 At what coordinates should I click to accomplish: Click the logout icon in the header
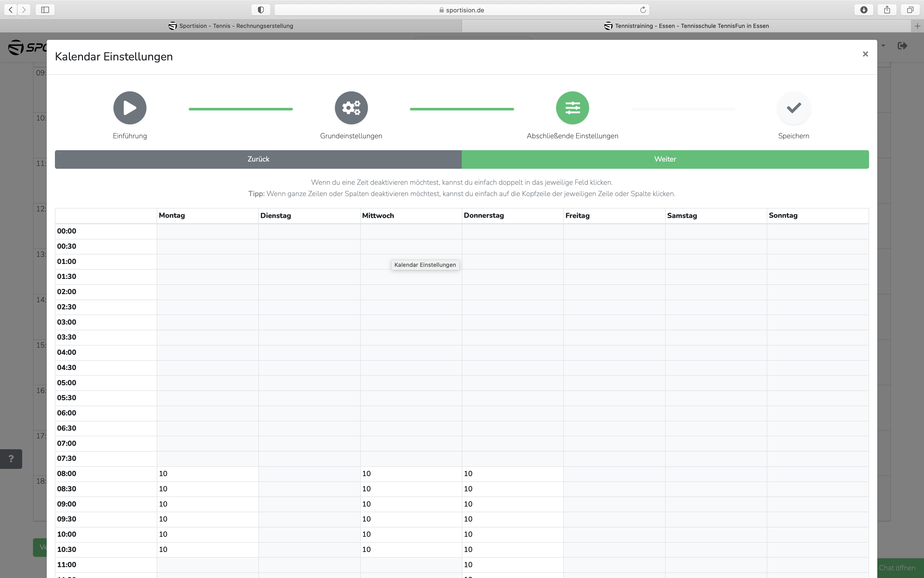[x=902, y=46]
